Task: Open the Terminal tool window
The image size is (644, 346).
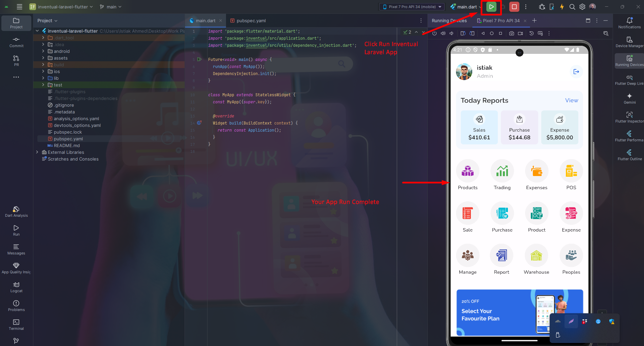Action: coord(16,324)
